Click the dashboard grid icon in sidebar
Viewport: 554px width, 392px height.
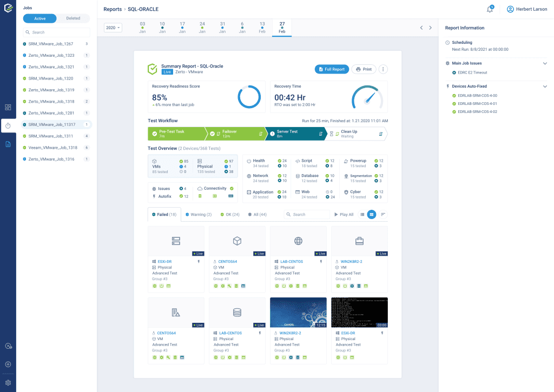click(x=8, y=108)
